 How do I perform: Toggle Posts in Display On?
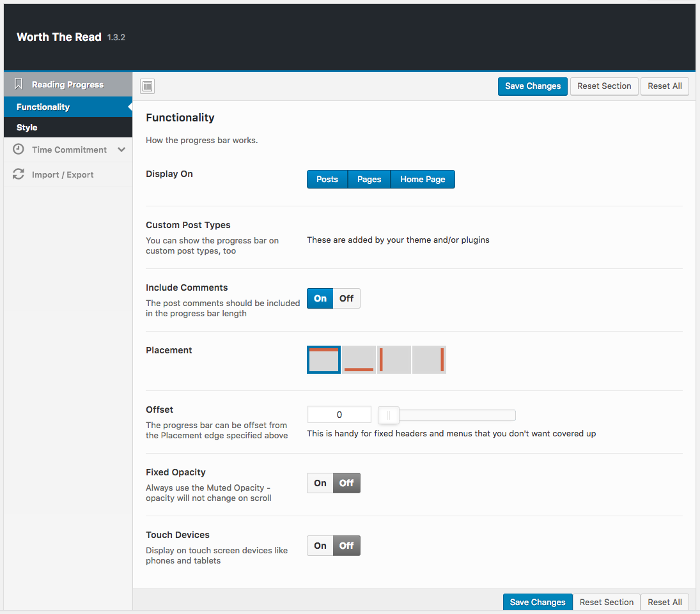click(327, 180)
